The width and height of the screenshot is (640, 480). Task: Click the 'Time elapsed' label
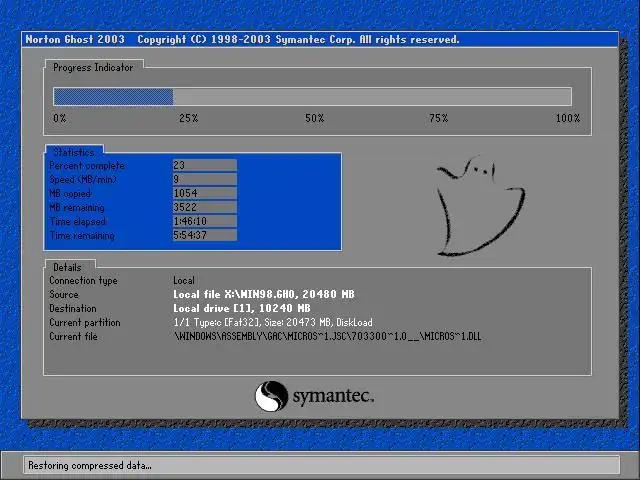pos(78,222)
